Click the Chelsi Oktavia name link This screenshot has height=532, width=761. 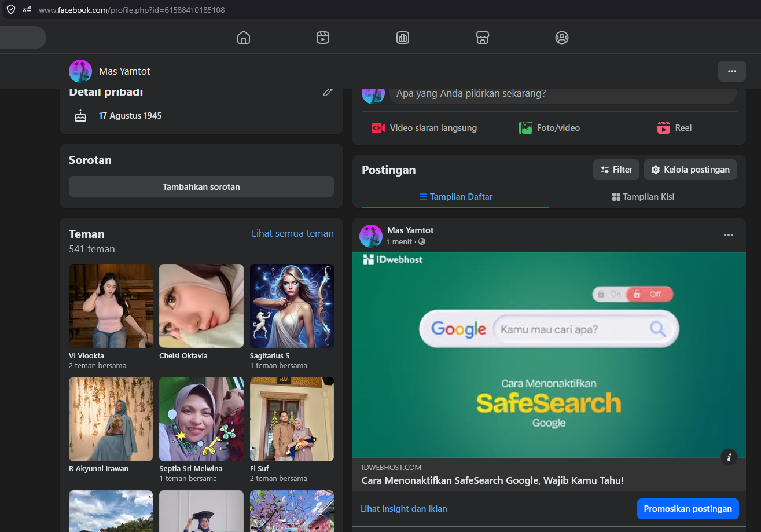click(x=183, y=355)
